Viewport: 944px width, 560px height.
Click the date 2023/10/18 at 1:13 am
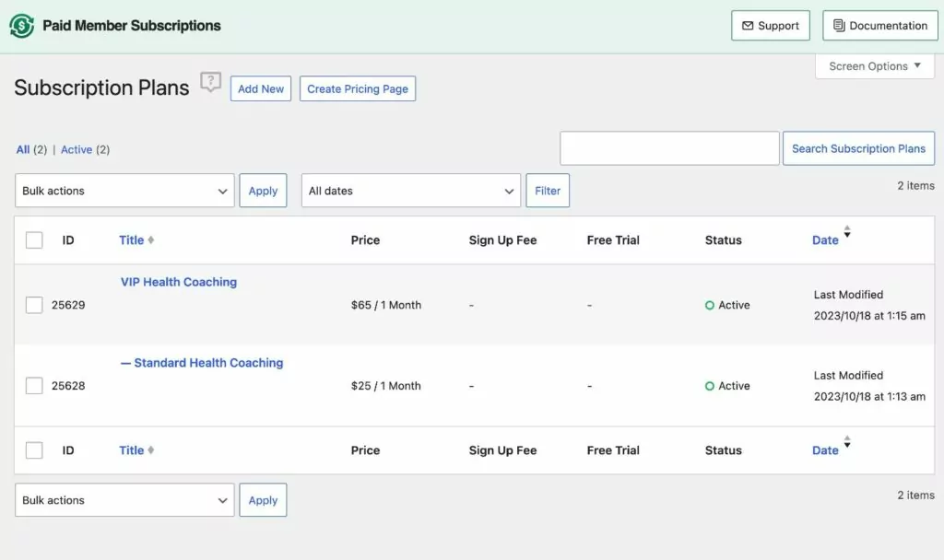pos(869,396)
